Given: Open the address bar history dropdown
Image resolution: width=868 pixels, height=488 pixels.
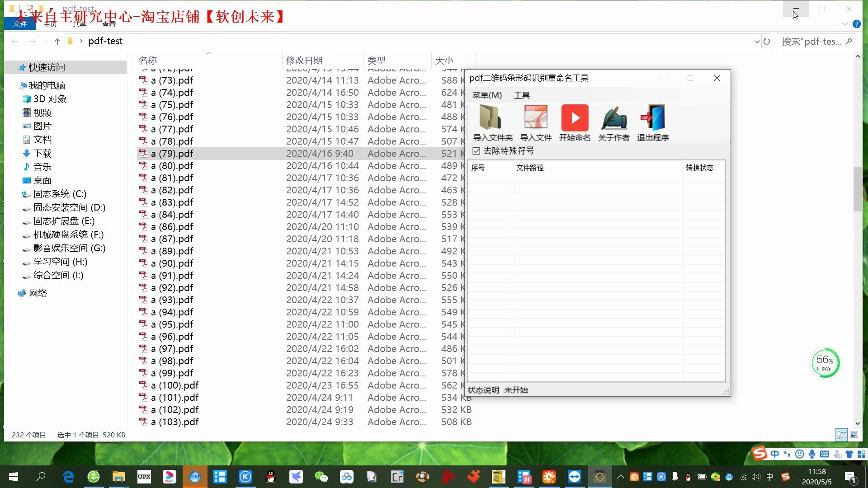Looking at the screenshot, I should [x=757, y=41].
